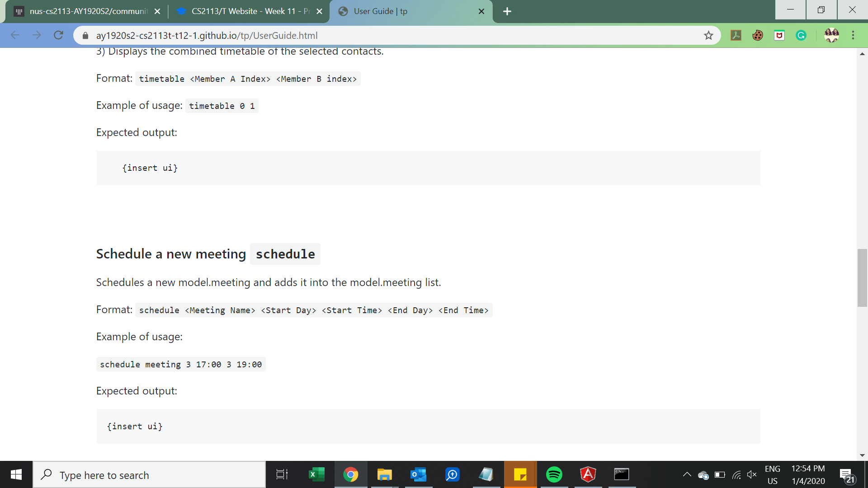868x488 pixels.
Task: Toggle the muted volume icon
Action: [752, 474]
